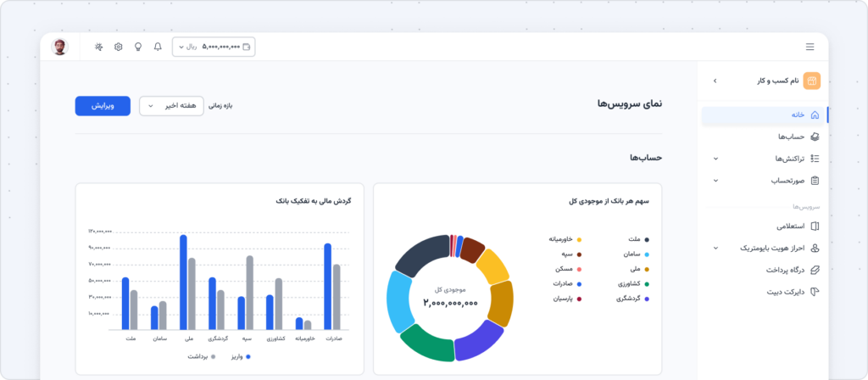Click the orange business store icon
This screenshot has width=868, height=380.
[x=811, y=81]
